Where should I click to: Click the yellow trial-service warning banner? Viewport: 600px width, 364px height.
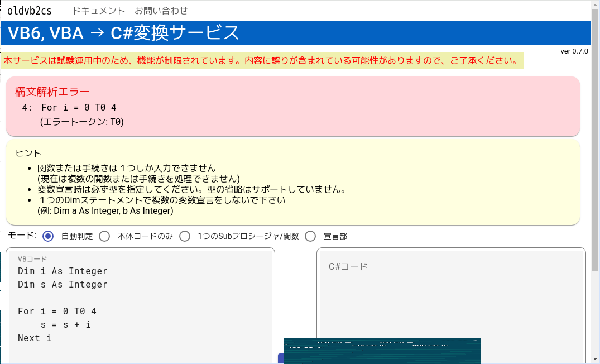(262, 61)
